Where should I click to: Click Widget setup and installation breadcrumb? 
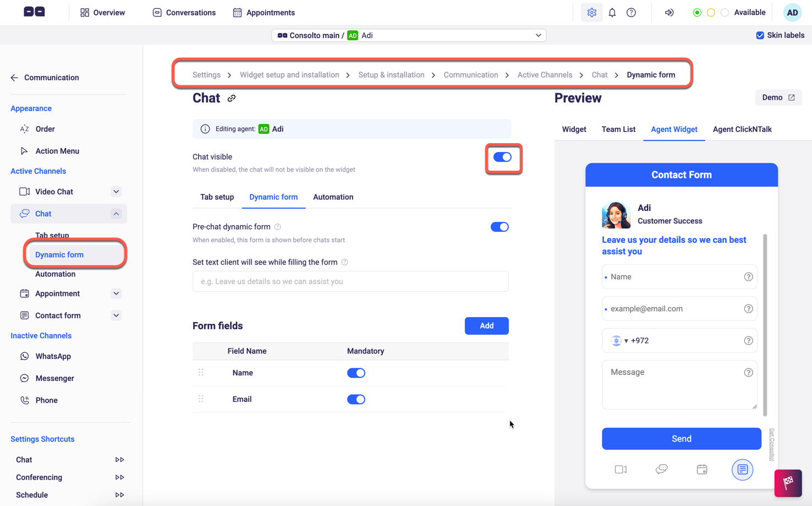(289, 75)
